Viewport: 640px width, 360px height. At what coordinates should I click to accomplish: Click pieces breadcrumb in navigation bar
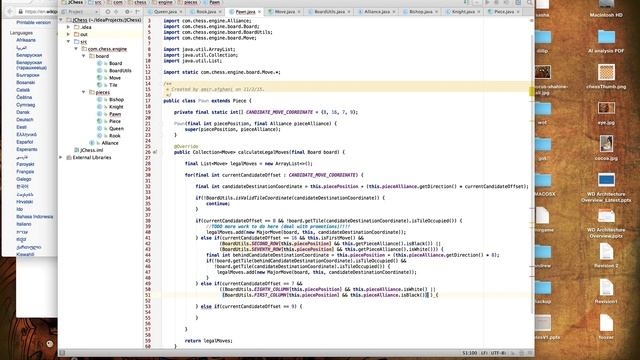click(190, 2)
